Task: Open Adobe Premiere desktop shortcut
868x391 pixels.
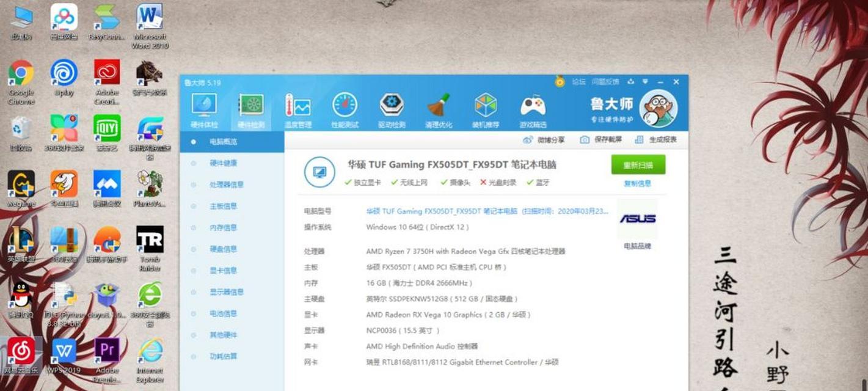Action: pyautogui.click(x=107, y=360)
